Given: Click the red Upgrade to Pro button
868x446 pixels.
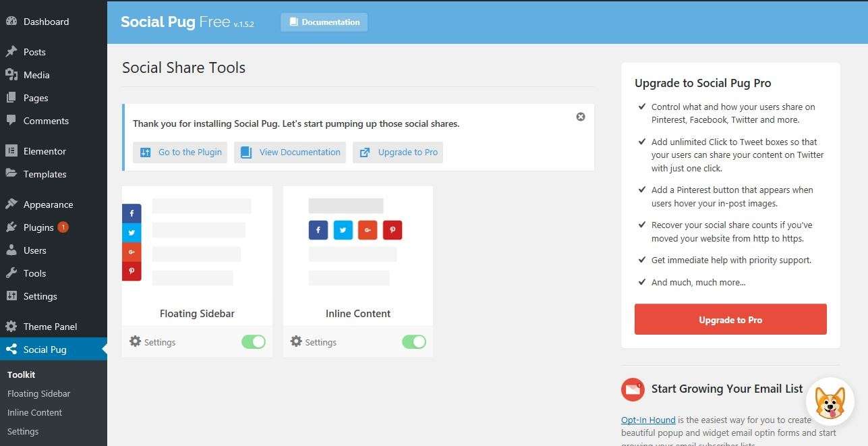Looking at the screenshot, I should (730, 320).
